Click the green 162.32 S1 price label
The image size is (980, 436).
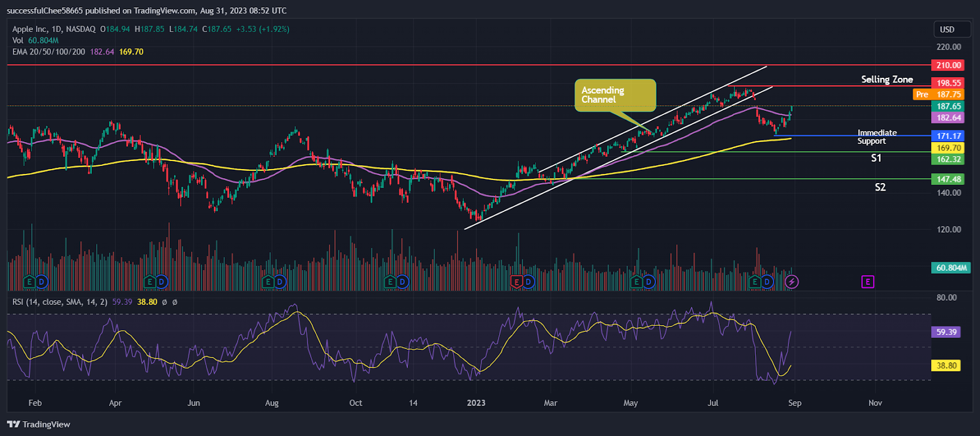click(948, 159)
